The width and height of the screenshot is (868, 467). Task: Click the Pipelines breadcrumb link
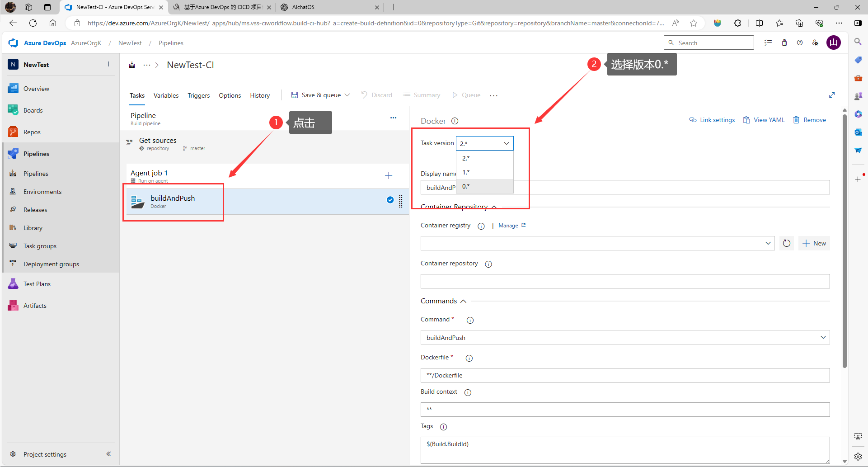(171, 43)
